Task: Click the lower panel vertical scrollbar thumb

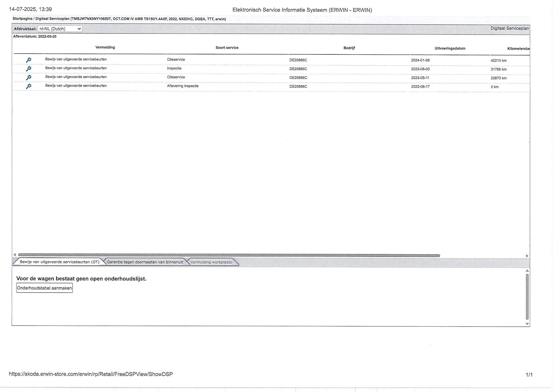Action: click(x=527, y=297)
